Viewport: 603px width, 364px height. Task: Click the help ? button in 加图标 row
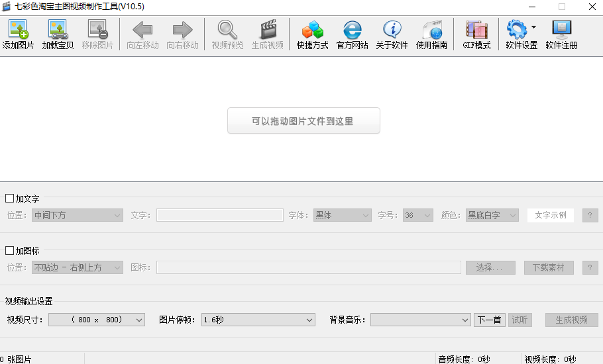click(590, 267)
